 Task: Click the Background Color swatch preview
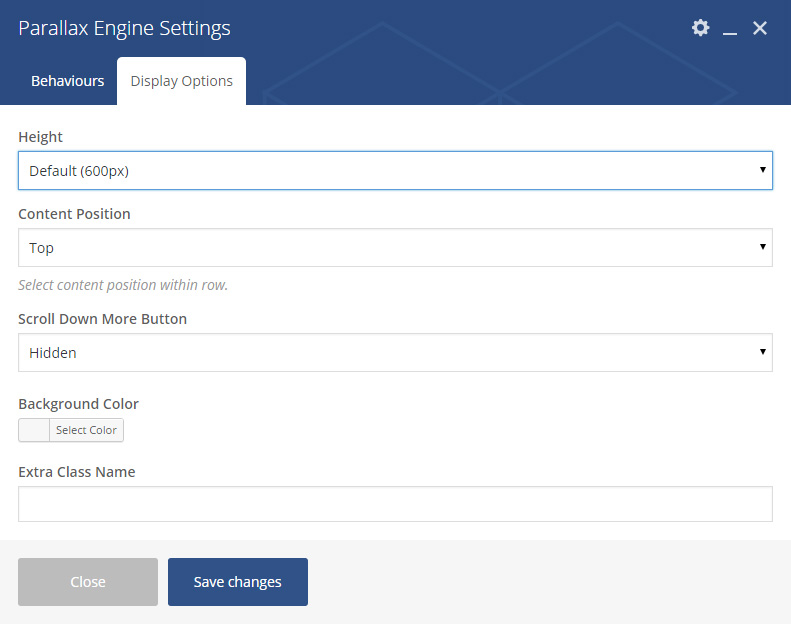pyautogui.click(x=34, y=430)
